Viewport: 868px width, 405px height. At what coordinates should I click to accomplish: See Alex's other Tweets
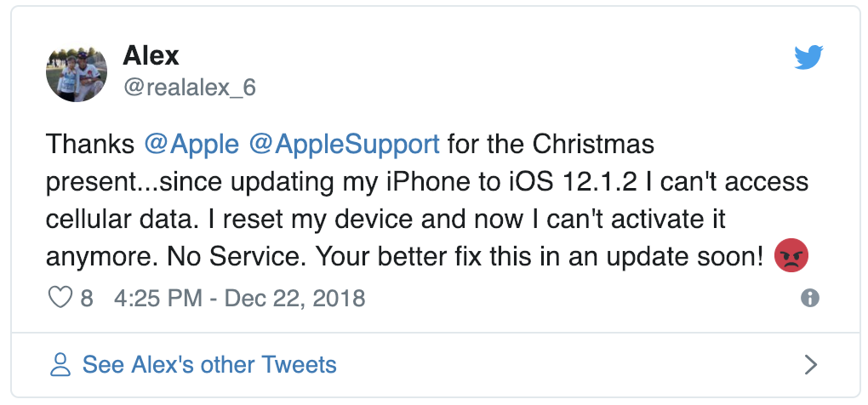pyautogui.click(x=209, y=365)
